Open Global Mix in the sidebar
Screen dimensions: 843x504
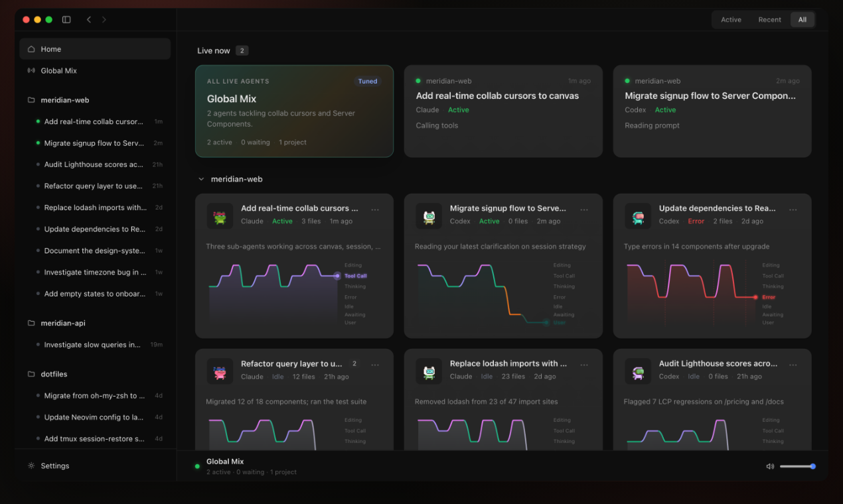[x=95, y=70]
